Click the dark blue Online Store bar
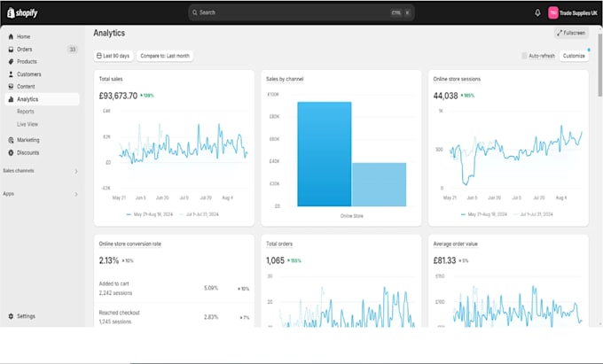 tap(325, 154)
